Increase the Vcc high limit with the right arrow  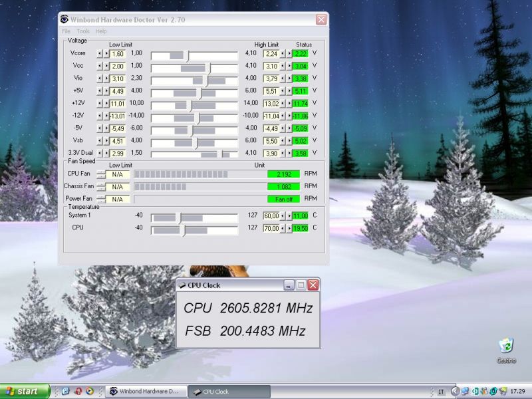(289, 66)
